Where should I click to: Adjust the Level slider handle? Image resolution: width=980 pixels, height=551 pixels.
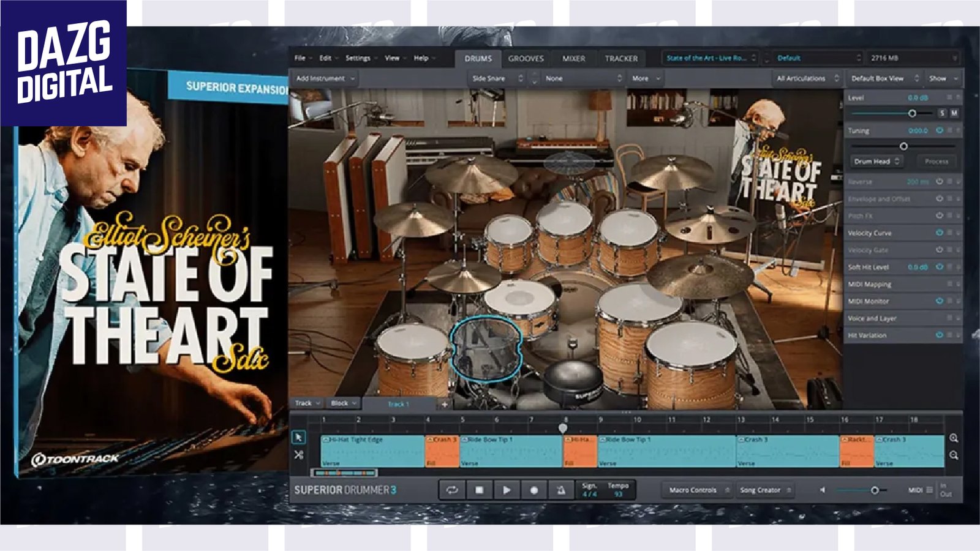click(x=912, y=113)
